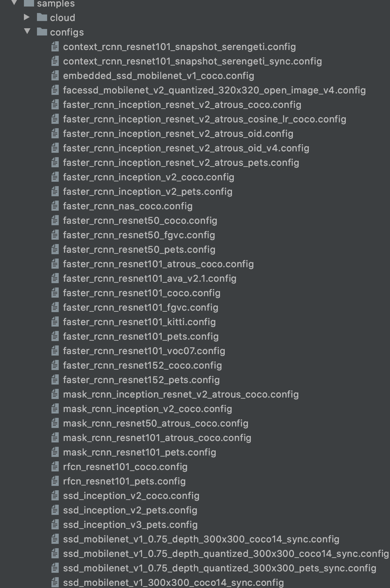Select context_rcnn_resnet101_snapshot_serengeti.config file
The height and width of the screenshot is (588, 390).
click(179, 47)
